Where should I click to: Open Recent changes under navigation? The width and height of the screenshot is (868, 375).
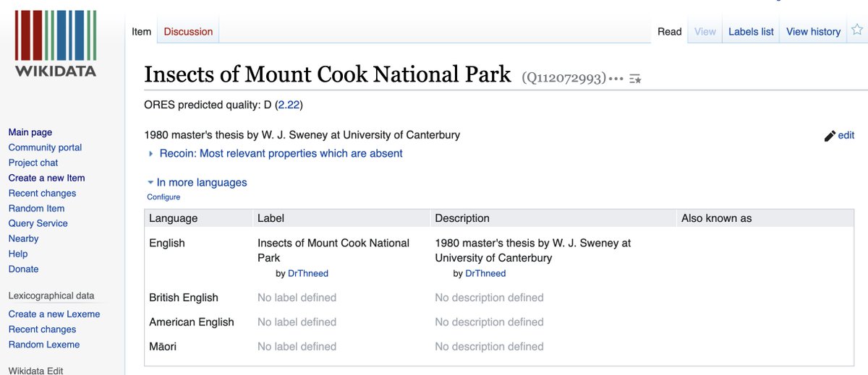[x=42, y=193]
